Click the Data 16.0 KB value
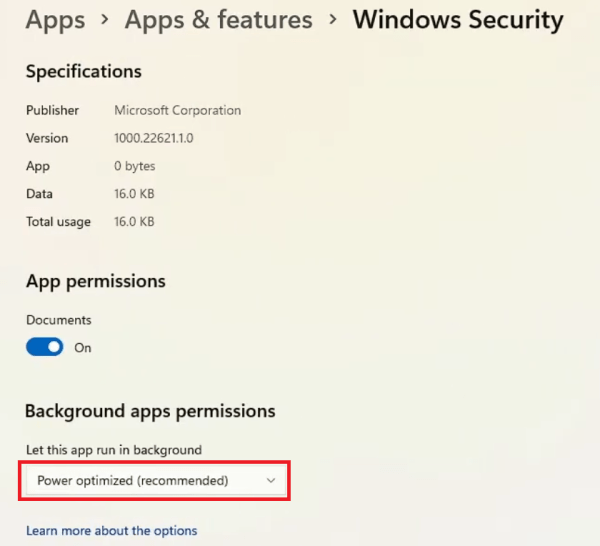This screenshot has width=600, height=546. 134,194
